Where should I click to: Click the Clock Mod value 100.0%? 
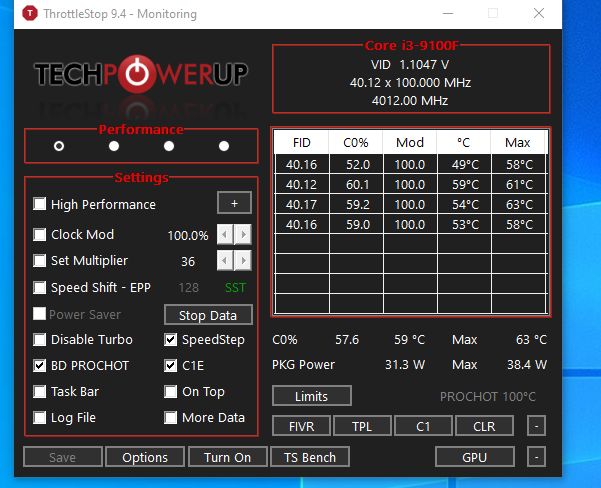pyautogui.click(x=188, y=235)
